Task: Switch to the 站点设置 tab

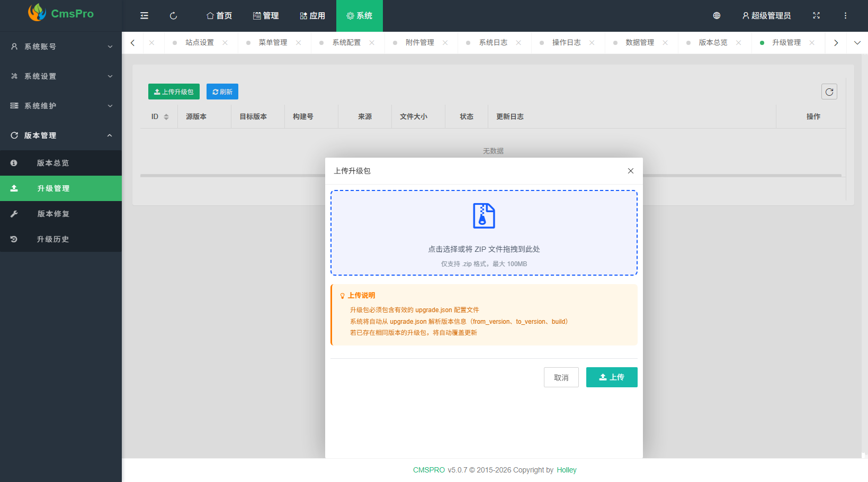Action: tap(200, 43)
